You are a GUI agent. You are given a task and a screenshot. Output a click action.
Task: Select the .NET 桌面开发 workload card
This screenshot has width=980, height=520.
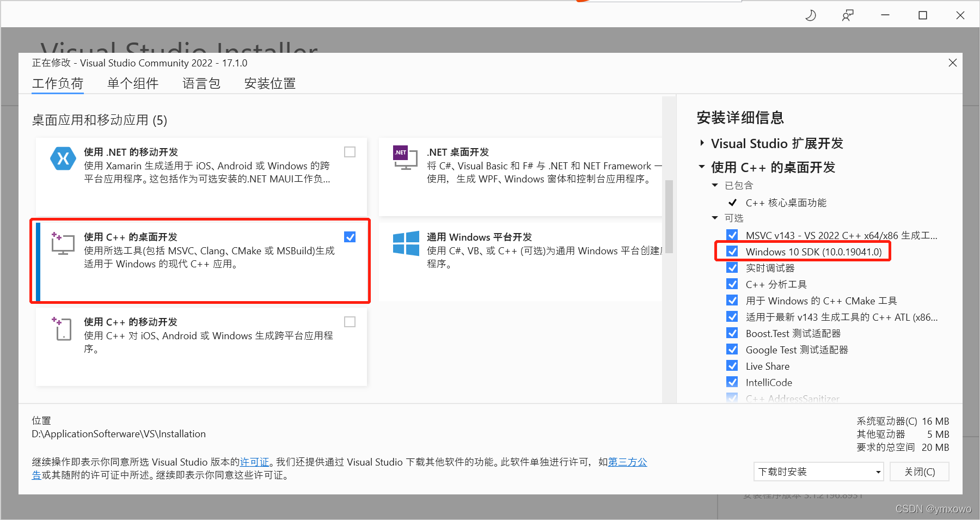520,176
